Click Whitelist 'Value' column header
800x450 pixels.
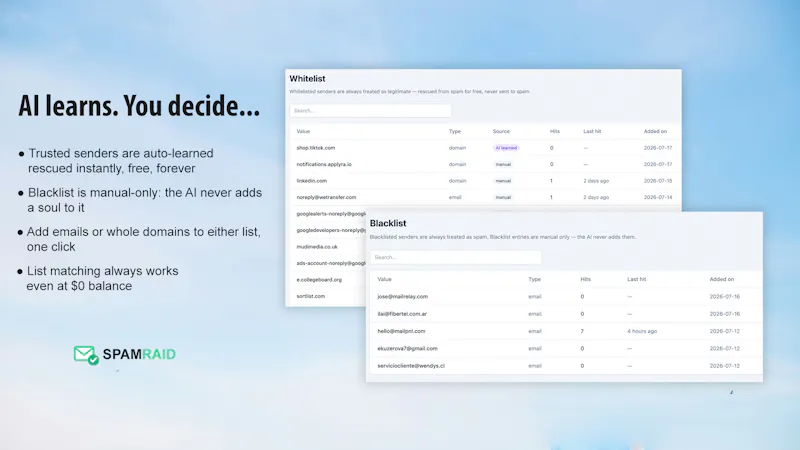tap(303, 131)
